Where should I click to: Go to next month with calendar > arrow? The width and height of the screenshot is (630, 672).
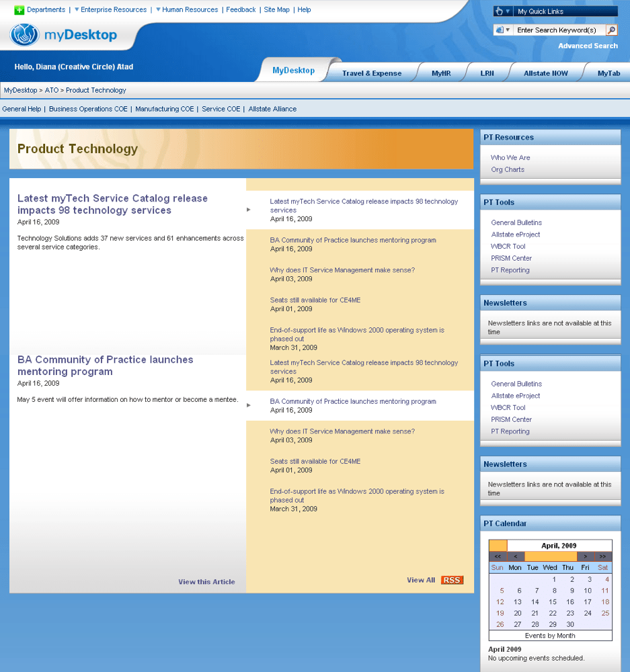pyautogui.click(x=586, y=556)
